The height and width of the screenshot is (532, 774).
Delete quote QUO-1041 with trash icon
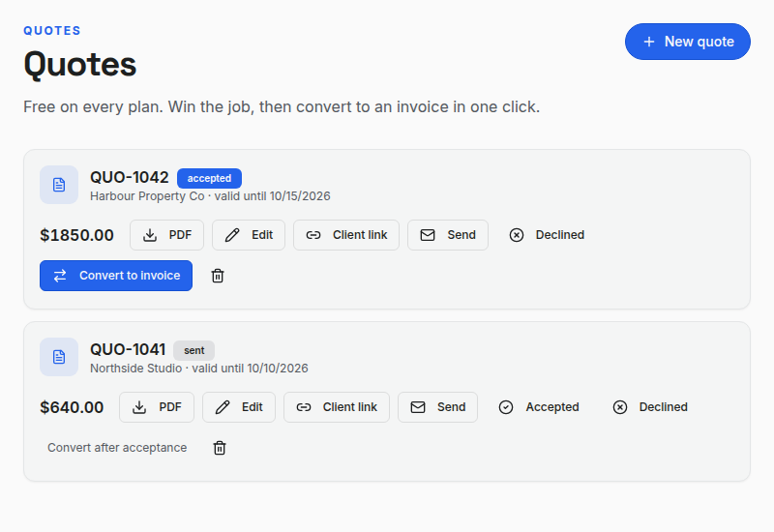click(x=220, y=448)
